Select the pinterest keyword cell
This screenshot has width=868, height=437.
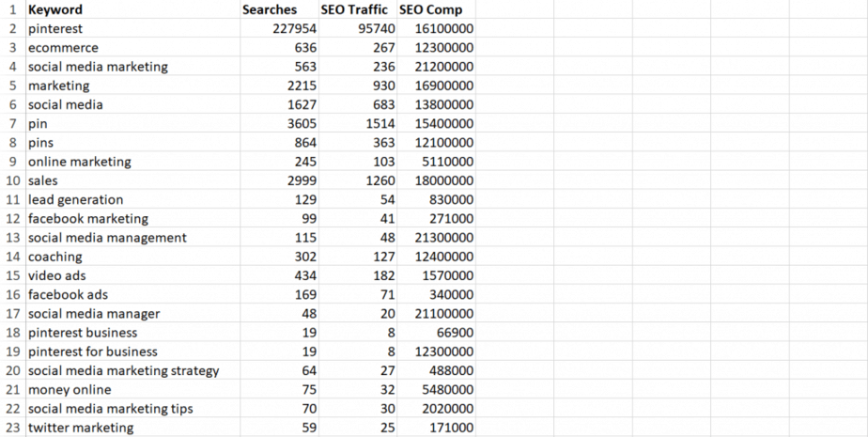pos(55,29)
